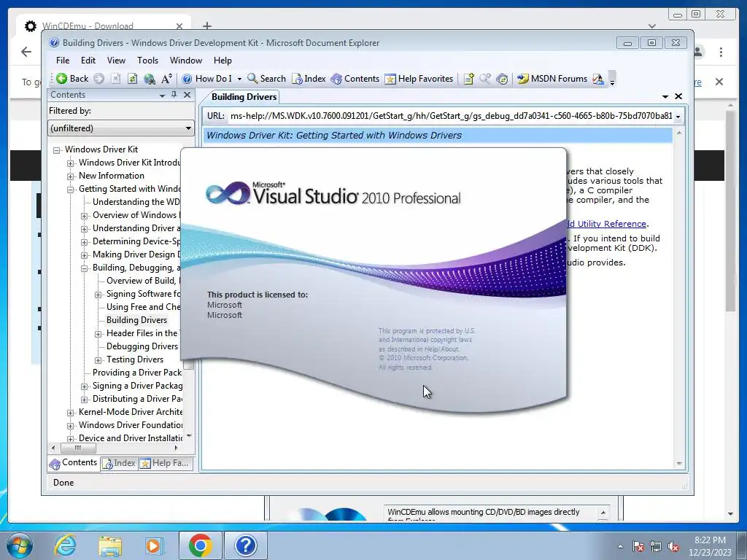The width and height of the screenshot is (747, 560).
Task: Collapse the Getting Started with Windows node
Action: coord(71,190)
